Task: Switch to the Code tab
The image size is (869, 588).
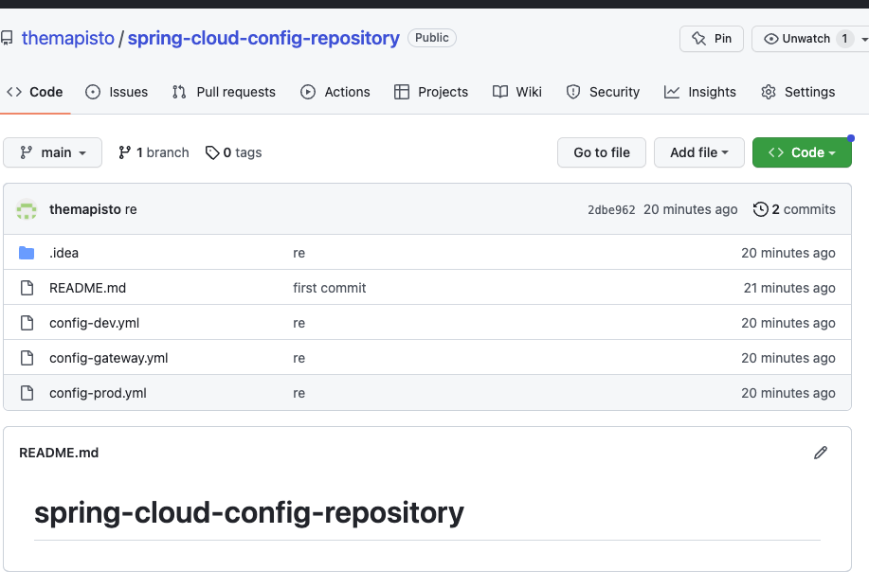Action: click(35, 92)
